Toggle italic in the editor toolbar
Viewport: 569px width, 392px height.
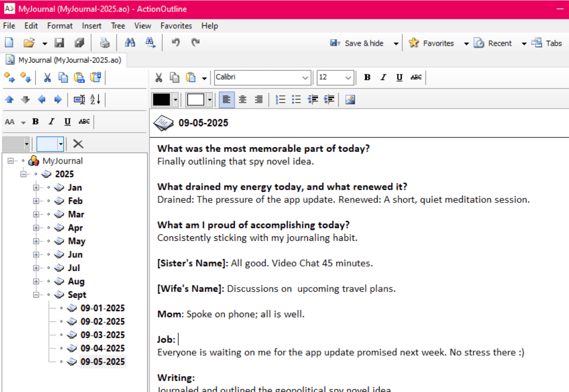tap(383, 77)
